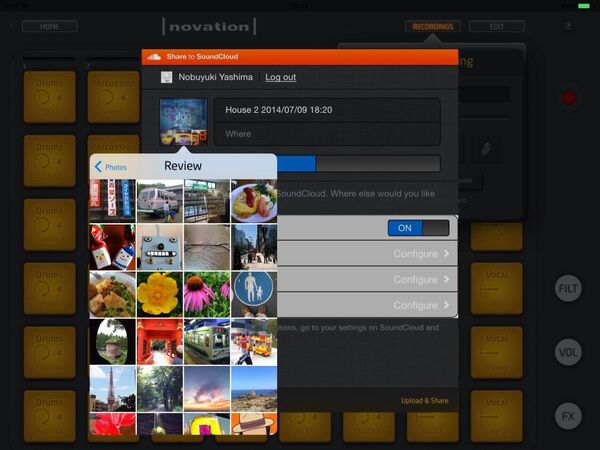Choose the yellow flower photo
The width and height of the screenshot is (600, 450).
point(160,294)
